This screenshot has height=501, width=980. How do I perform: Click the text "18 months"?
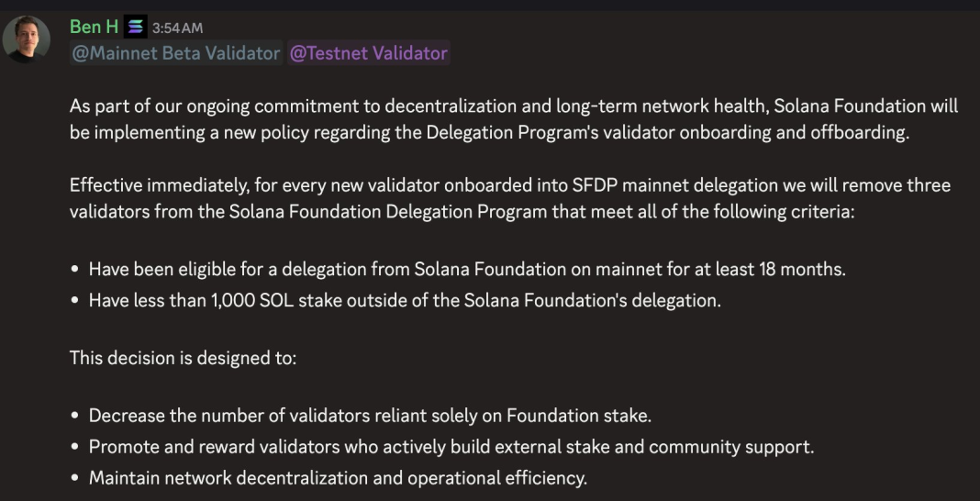[x=801, y=270]
